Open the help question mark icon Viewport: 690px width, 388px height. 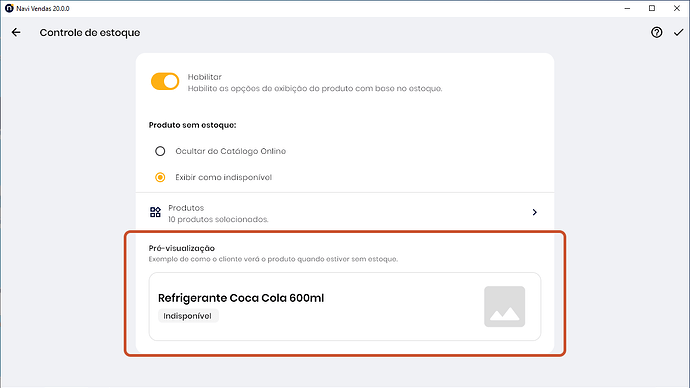click(657, 32)
